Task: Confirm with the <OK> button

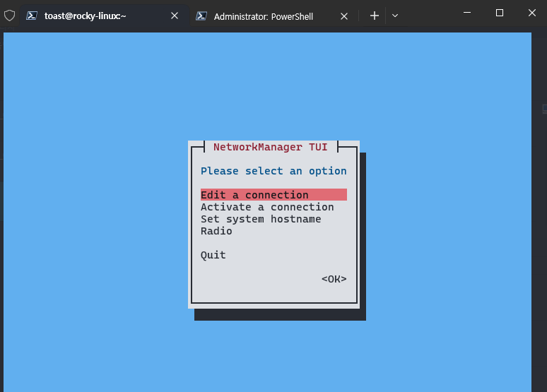Action: (334, 279)
